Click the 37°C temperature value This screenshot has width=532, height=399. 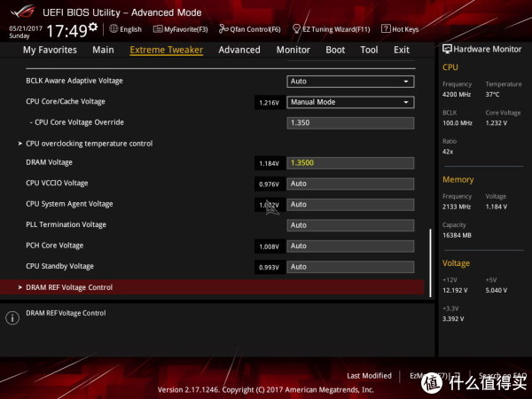point(492,95)
